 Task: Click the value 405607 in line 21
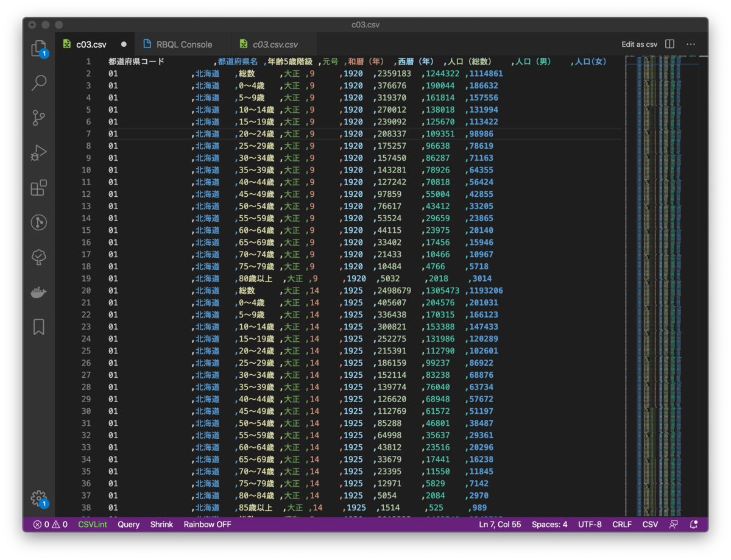tap(392, 303)
